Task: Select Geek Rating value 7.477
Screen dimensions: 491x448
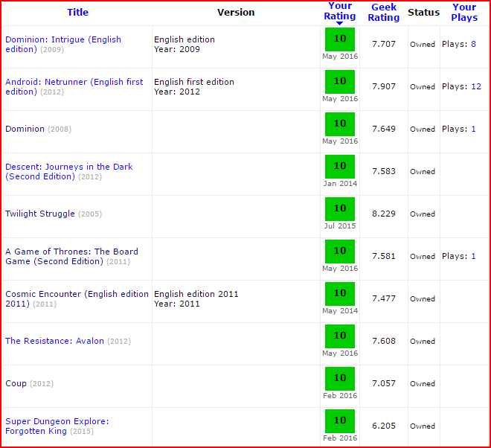Action: [384, 298]
